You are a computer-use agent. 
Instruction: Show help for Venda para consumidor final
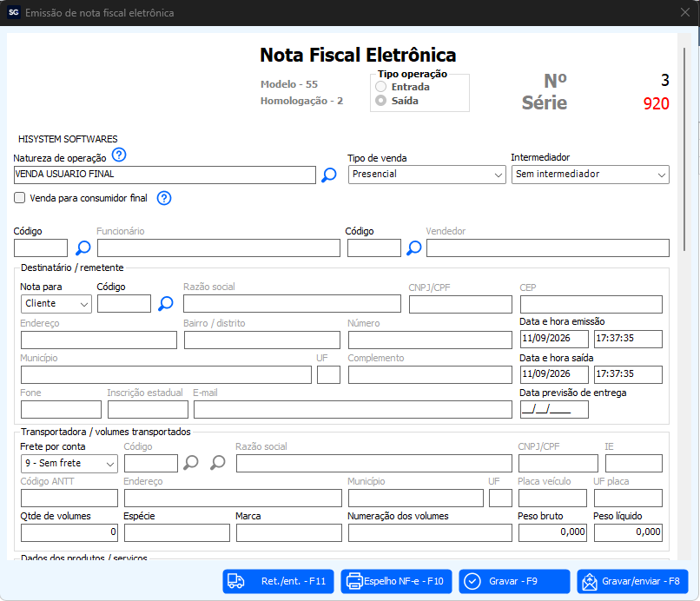164,198
